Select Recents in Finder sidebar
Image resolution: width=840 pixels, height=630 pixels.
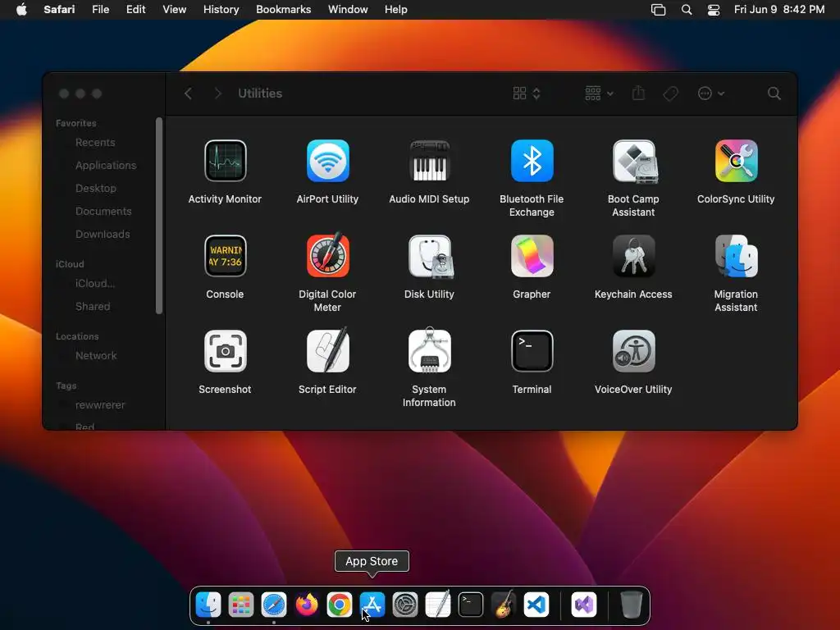(95, 143)
